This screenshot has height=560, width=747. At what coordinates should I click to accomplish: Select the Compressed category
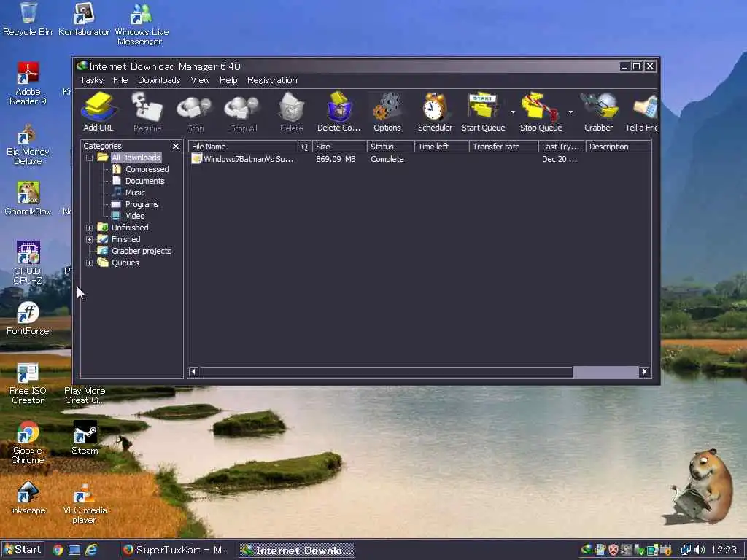click(147, 169)
